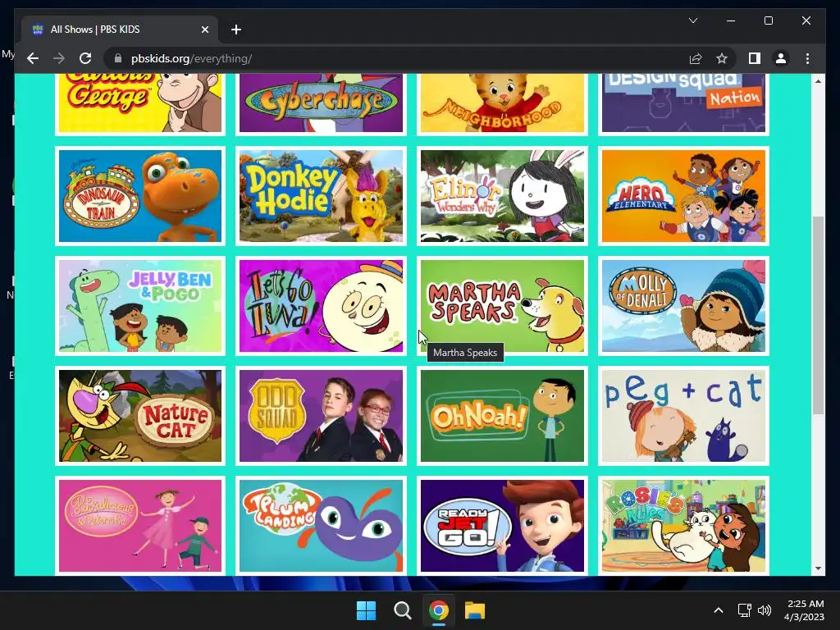Reload the PBS Kids page
The image size is (840, 630).
[x=85, y=58]
